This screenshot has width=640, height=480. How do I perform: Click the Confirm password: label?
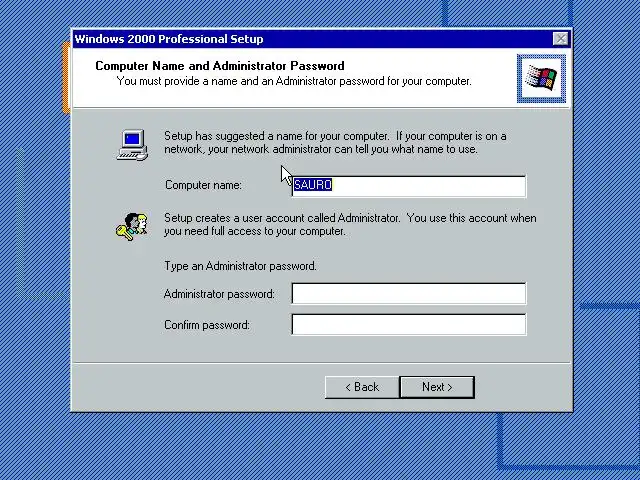click(x=207, y=325)
